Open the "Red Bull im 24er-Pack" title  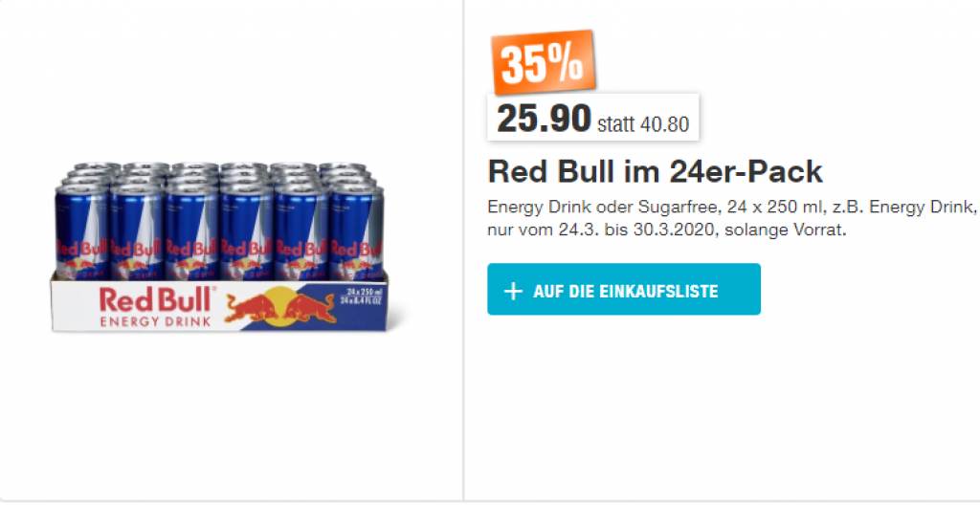(x=655, y=171)
